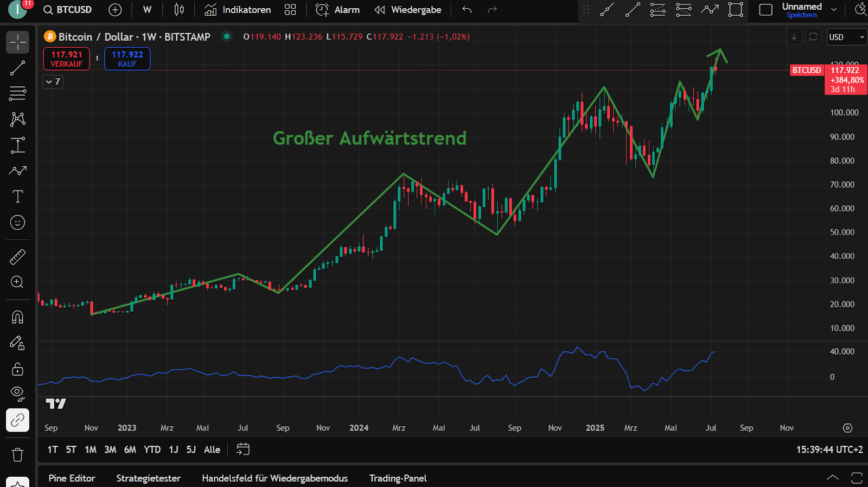This screenshot has width=868, height=487.
Task: Pick the zigzag path tool in the favorites bar
Action: 710,10
